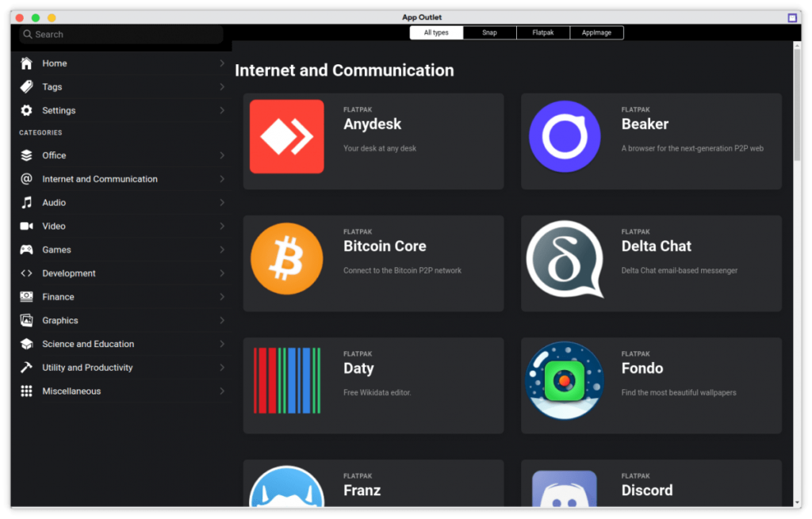
Task: Select the All types filter tab
Action: click(436, 32)
